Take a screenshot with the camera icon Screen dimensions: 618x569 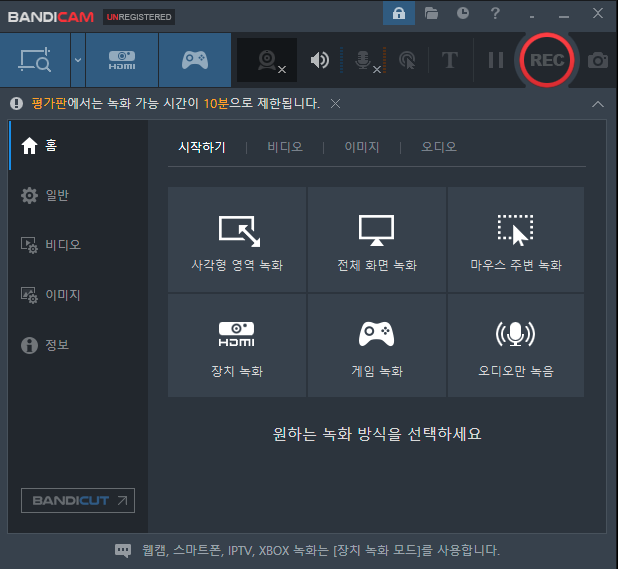598,60
